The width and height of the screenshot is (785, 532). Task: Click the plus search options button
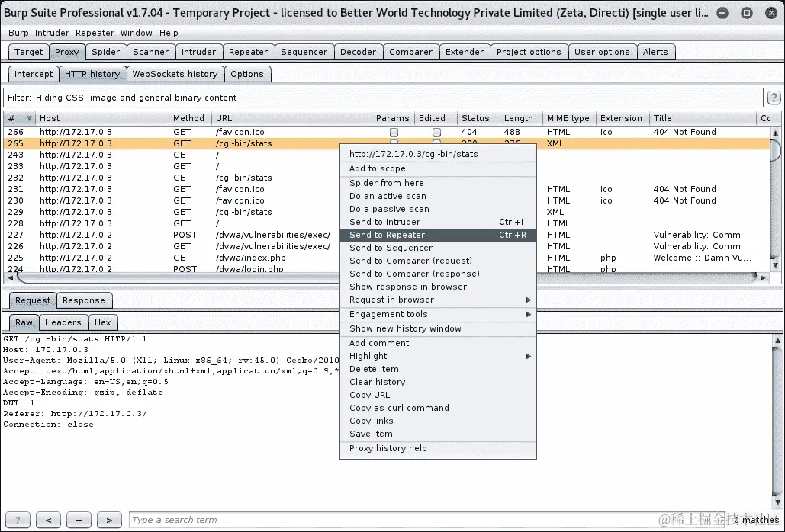pos(79,520)
